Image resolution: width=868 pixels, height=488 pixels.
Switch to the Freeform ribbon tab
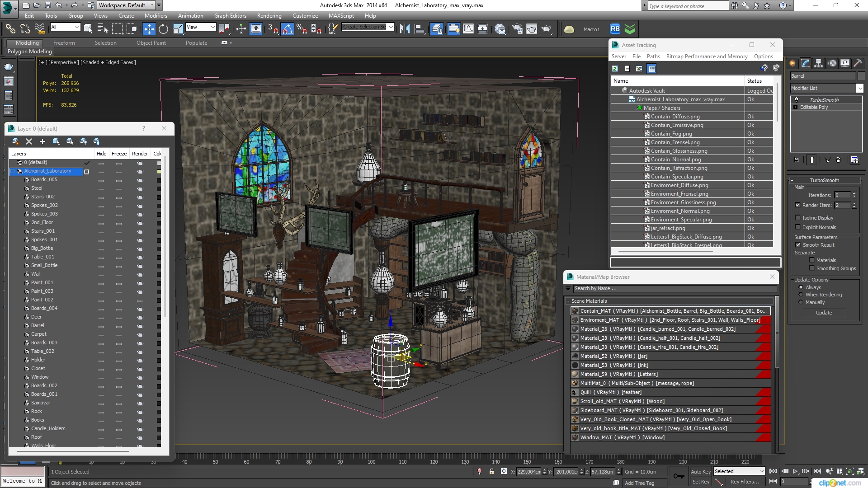64,43
